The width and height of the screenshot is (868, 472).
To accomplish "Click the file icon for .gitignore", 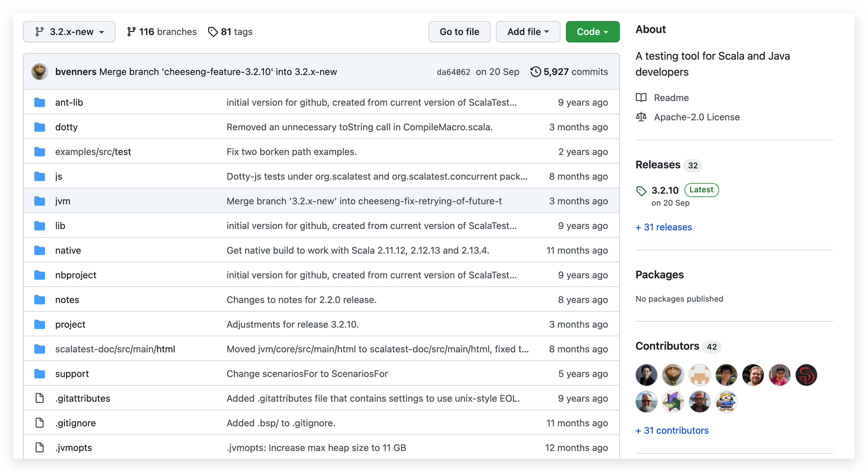I will click(40, 423).
